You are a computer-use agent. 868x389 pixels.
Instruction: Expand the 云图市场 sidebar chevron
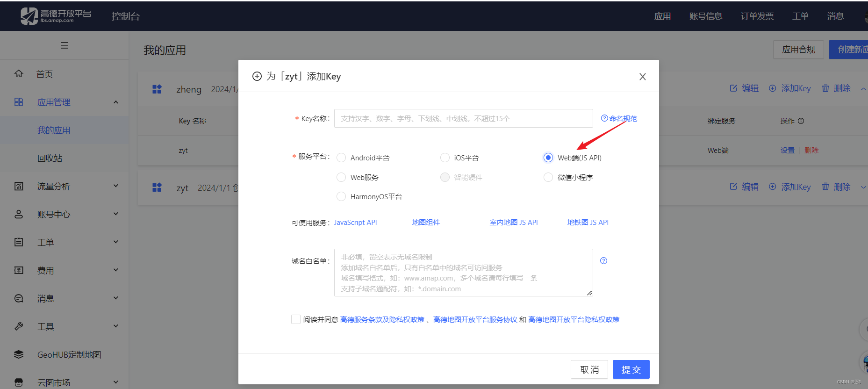pyautogui.click(x=116, y=382)
